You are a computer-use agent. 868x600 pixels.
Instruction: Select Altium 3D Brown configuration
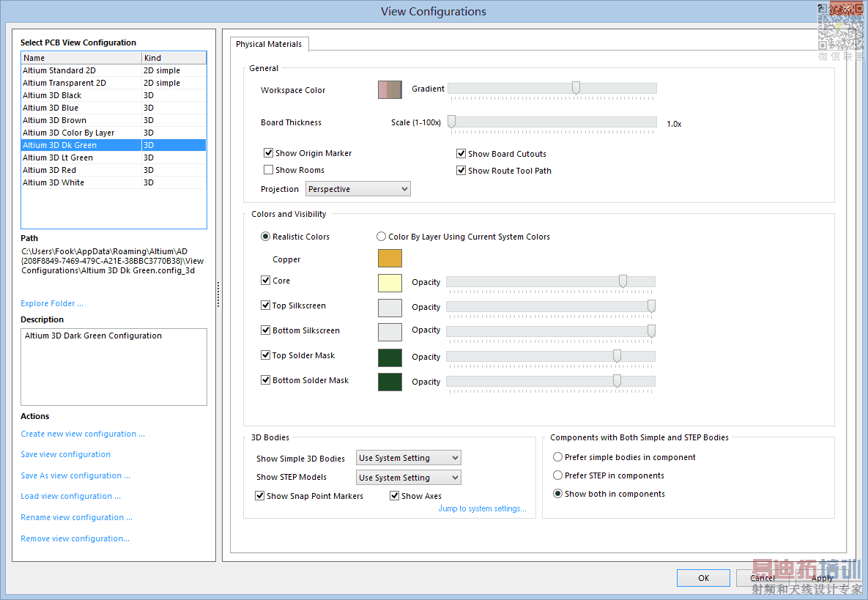tap(114, 120)
